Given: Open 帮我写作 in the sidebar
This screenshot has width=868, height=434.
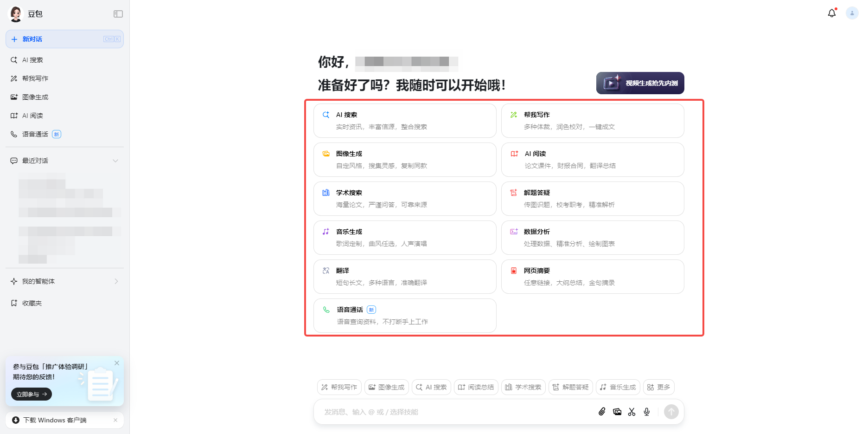Looking at the screenshot, I should pos(64,78).
